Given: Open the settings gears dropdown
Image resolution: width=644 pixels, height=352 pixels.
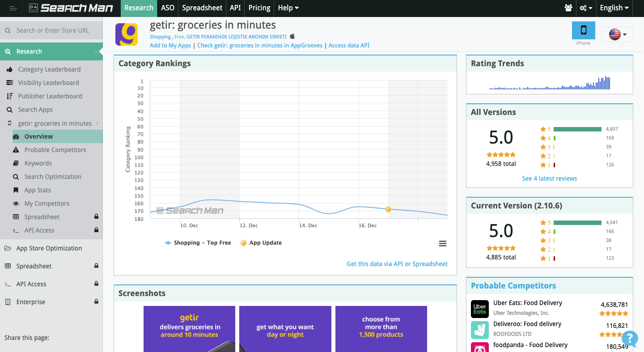Looking at the screenshot, I should pyautogui.click(x=586, y=8).
